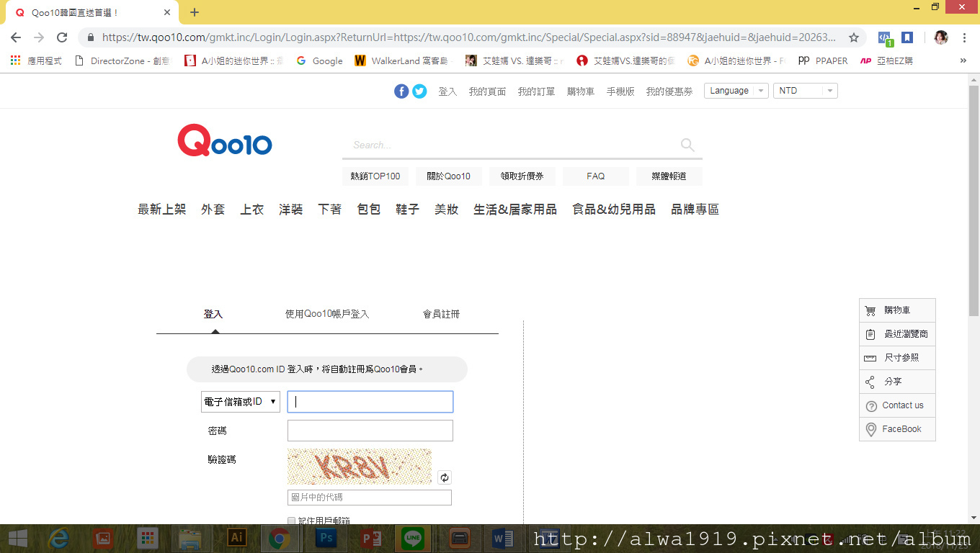Image resolution: width=980 pixels, height=553 pixels.
Task: Switch to the 會員註冊 tab
Action: (441, 314)
